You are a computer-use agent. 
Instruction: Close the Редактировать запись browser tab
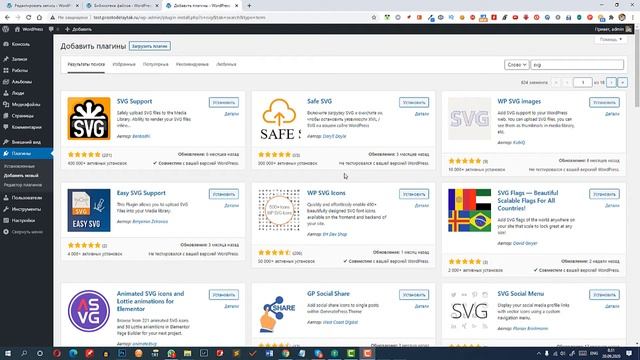point(77,6)
